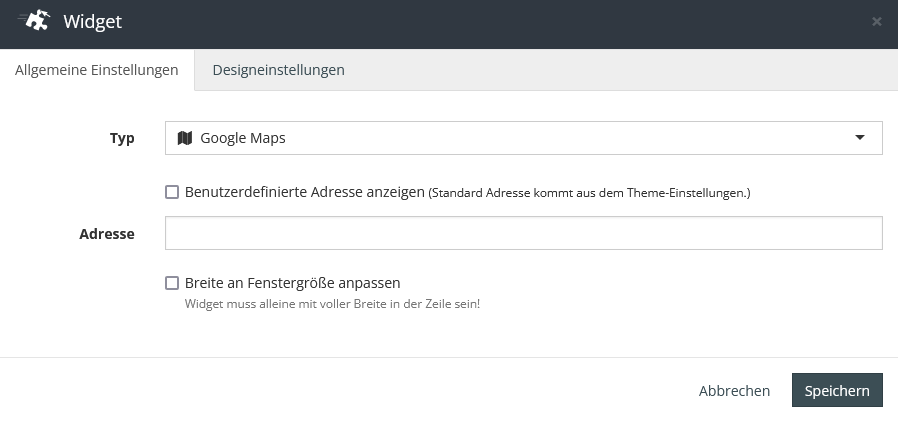Screen dimensions: 898x422
Task: Close the Widget dialog with the X
Action: tap(876, 22)
